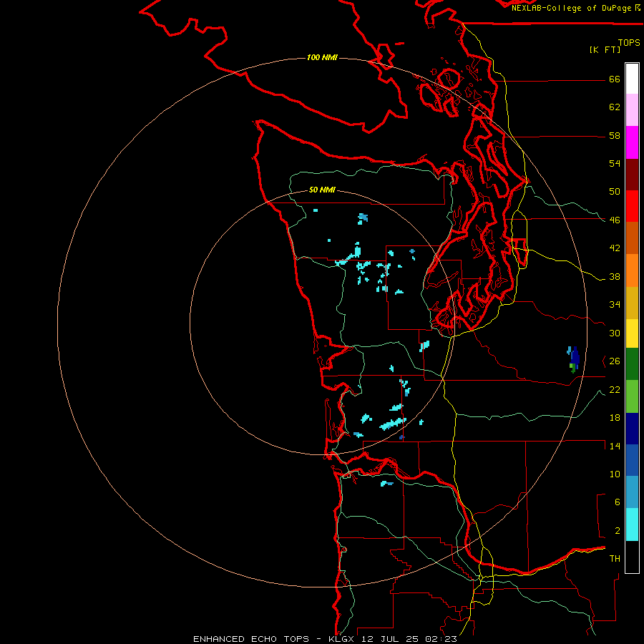Click the '38' legend value

pyautogui.click(x=615, y=276)
